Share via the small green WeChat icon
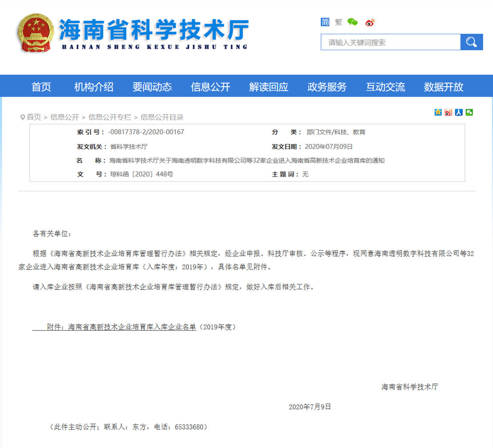 click(x=469, y=112)
